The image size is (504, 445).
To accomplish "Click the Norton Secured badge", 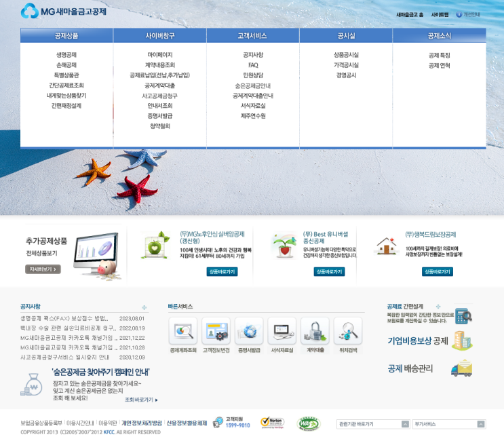I will [x=272, y=423].
